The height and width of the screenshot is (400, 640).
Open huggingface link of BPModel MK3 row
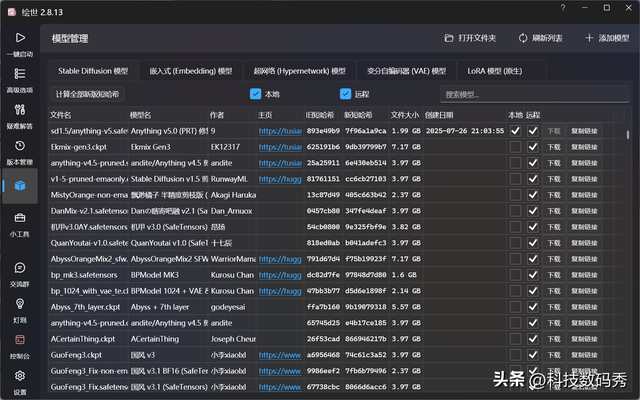(x=280, y=275)
